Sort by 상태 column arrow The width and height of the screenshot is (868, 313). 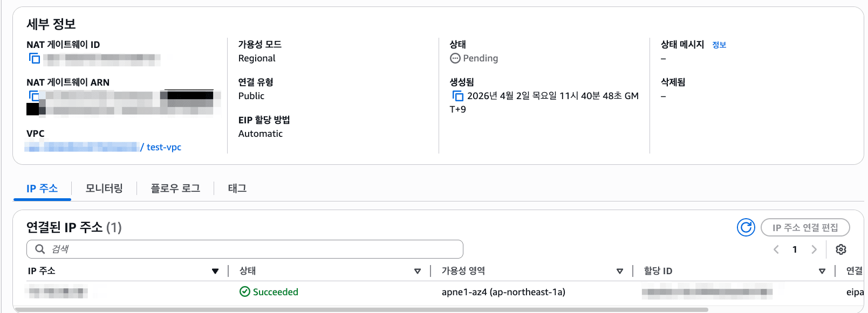click(418, 271)
